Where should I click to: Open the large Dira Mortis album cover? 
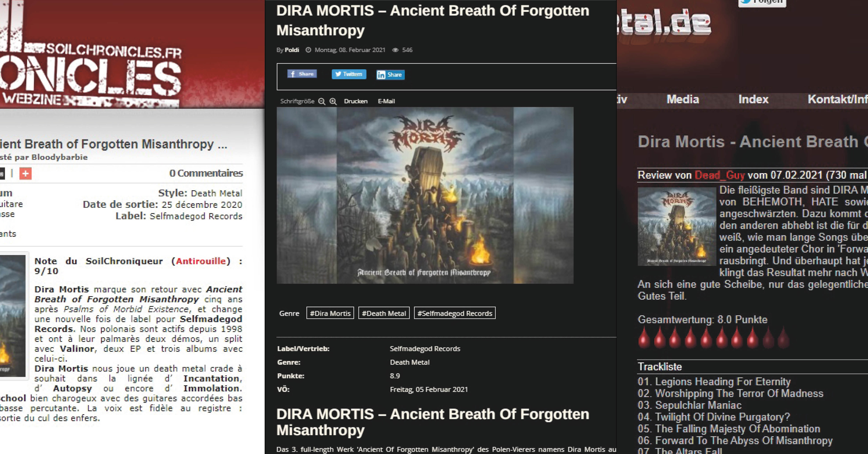[x=425, y=195]
